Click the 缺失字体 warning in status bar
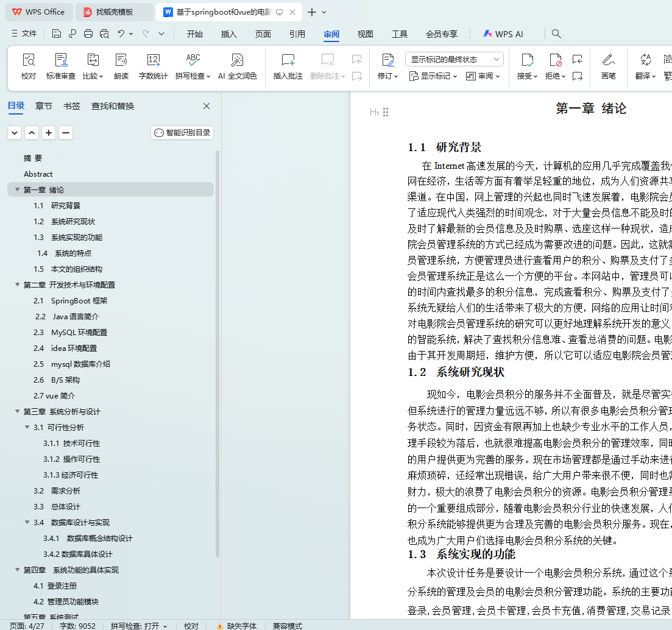Screen dimensions: 672x630 [236, 626]
